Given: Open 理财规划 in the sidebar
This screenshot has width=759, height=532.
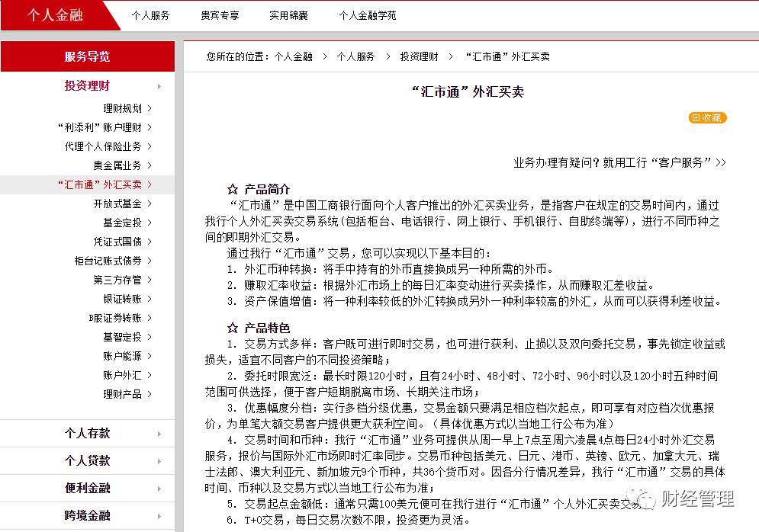Looking at the screenshot, I should tap(123, 108).
